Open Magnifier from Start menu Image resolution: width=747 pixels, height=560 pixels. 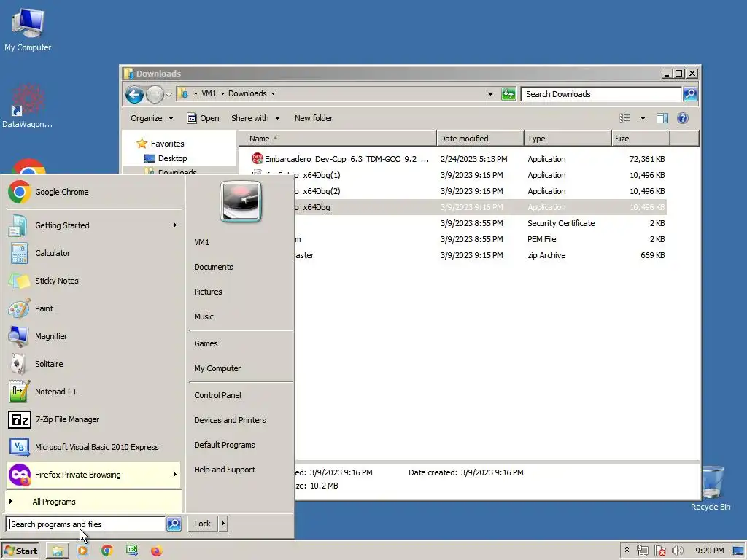click(x=94, y=336)
